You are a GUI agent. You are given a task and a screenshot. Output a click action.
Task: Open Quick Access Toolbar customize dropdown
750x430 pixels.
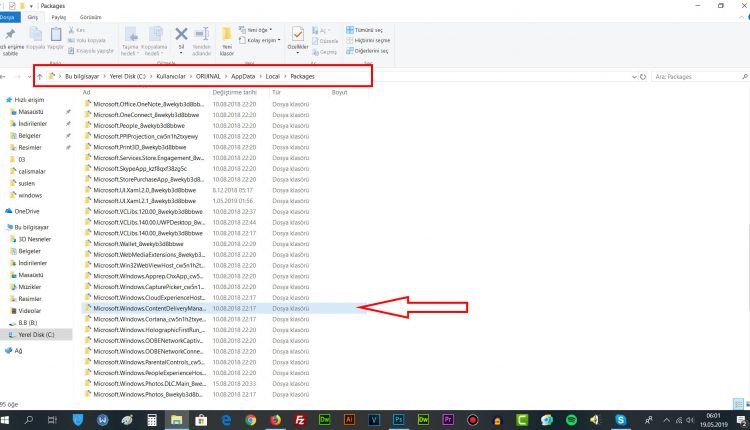31,6
